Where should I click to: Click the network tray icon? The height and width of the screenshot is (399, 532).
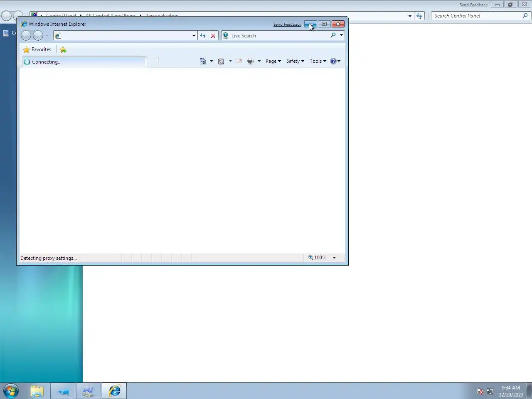point(490,391)
